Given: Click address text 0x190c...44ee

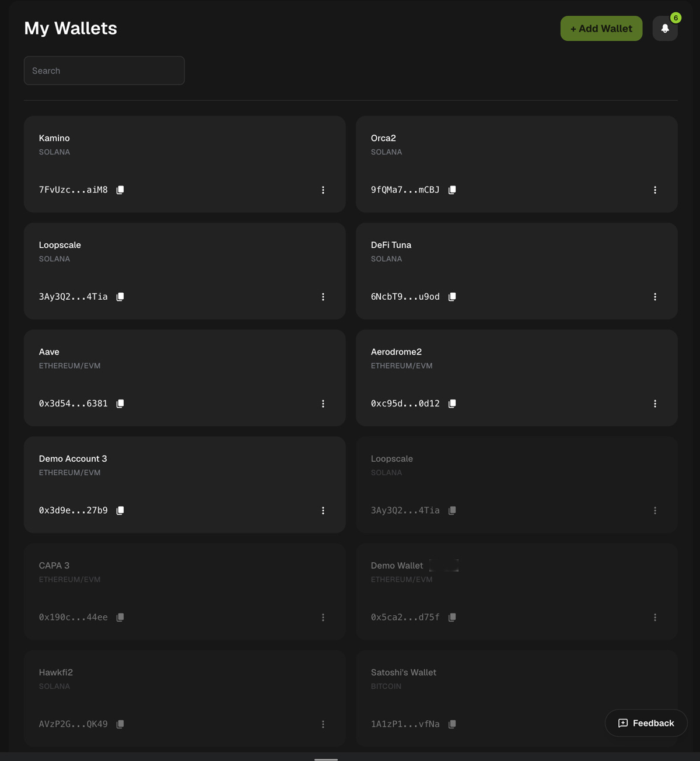Looking at the screenshot, I should pos(73,617).
